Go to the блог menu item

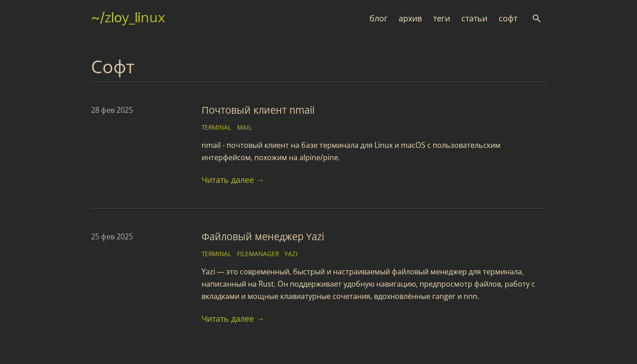coord(378,19)
